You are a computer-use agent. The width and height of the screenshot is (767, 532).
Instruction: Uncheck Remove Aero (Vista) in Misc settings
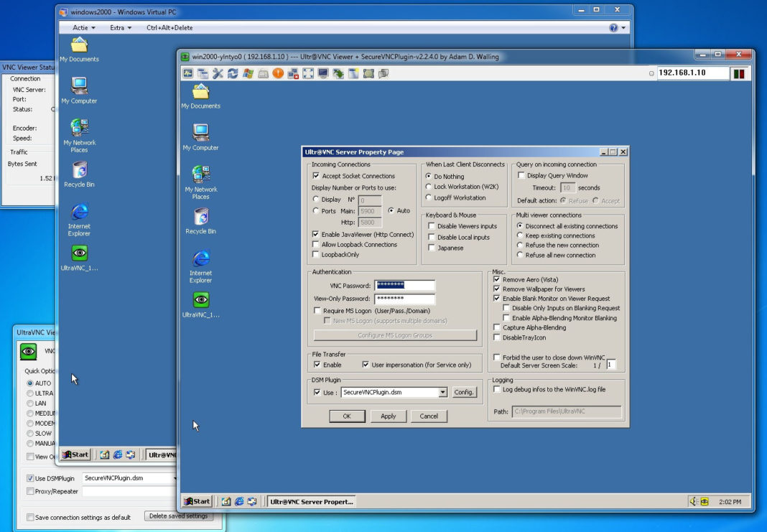[x=496, y=280]
